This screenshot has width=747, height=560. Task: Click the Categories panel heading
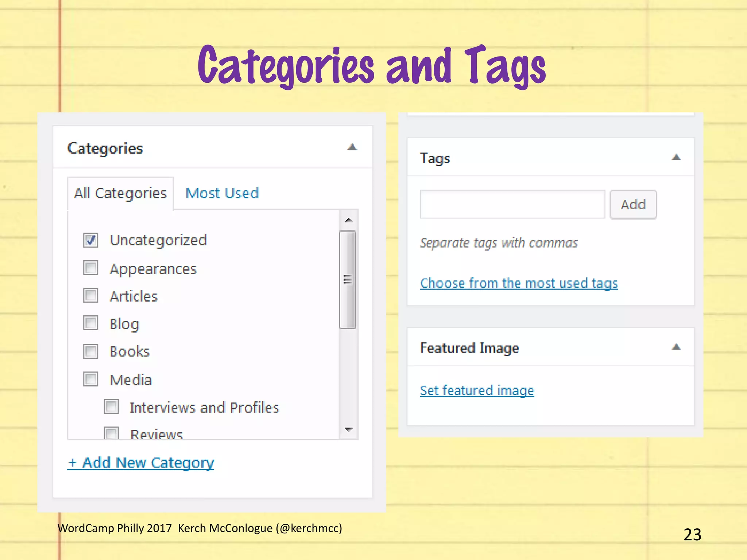click(x=105, y=149)
